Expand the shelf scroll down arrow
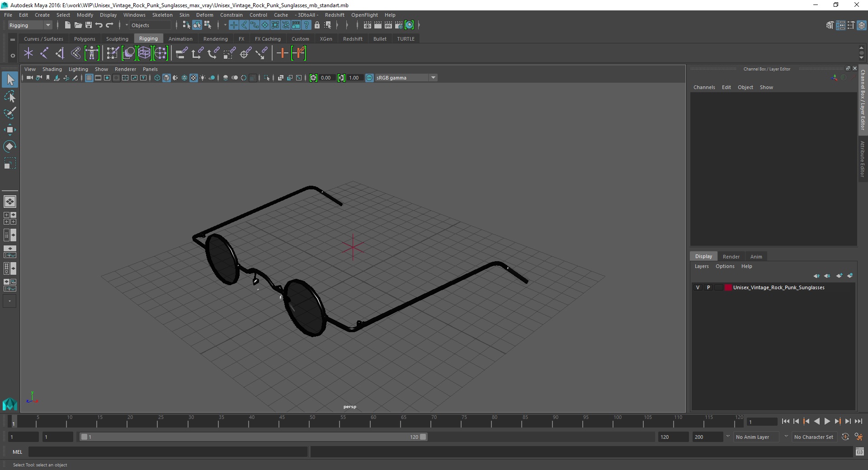Viewport: 868px width, 470px height. (x=861, y=58)
